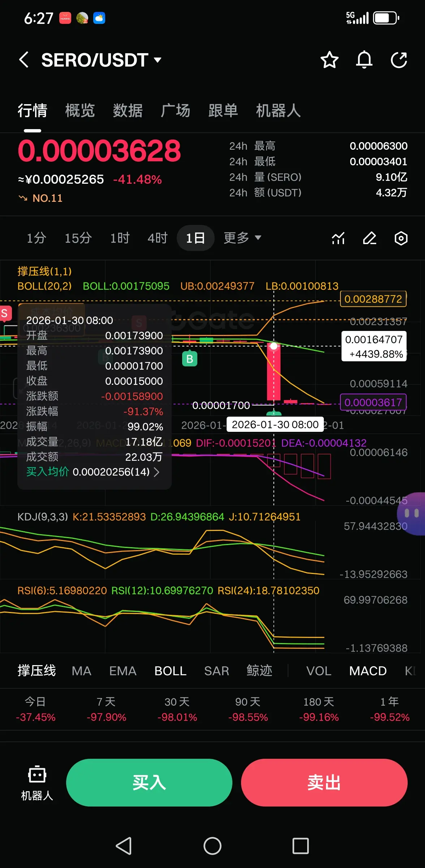Tap Android recent apps button
This screenshot has width=425, height=868.
pos(301,846)
